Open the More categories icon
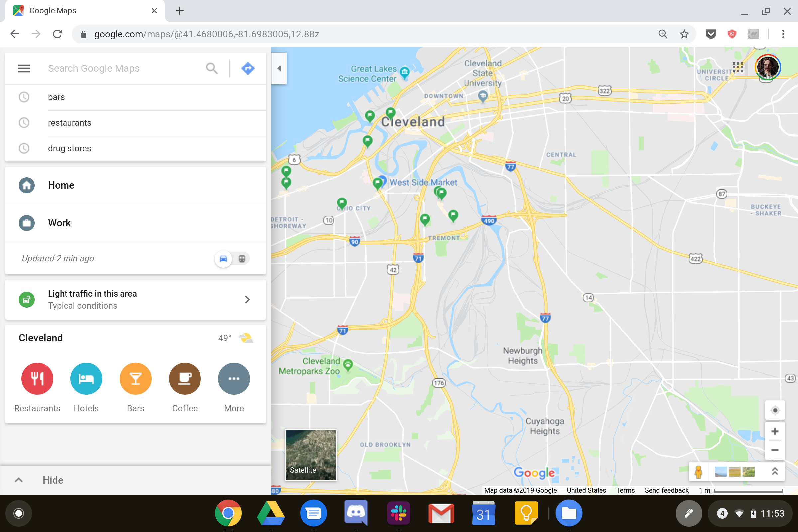Image resolution: width=798 pixels, height=532 pixels. (234, 379)
